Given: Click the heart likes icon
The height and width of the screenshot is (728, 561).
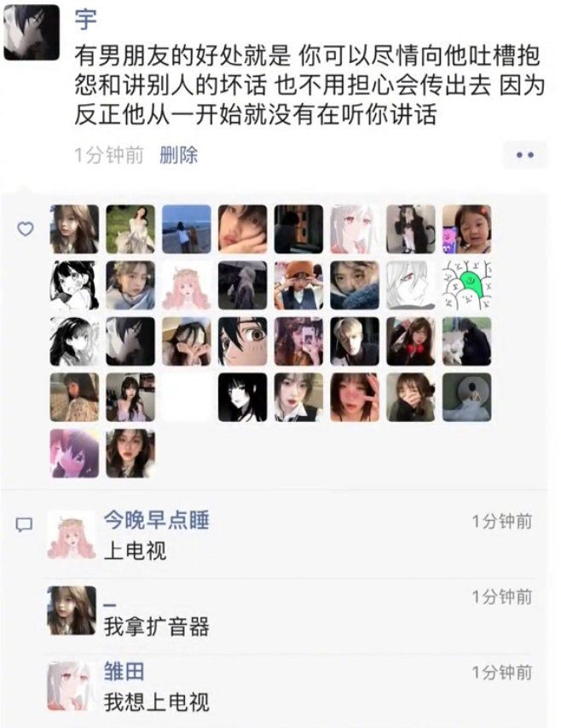Looking at the screenshot, I should [25, 228].
